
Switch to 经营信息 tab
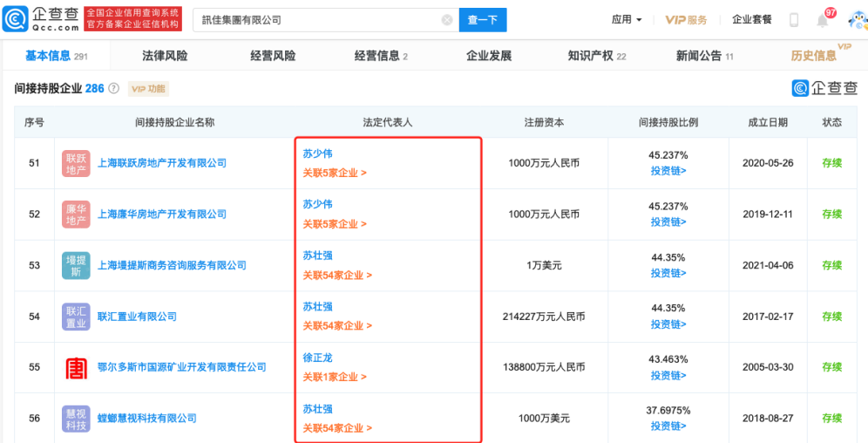[381, 56]
